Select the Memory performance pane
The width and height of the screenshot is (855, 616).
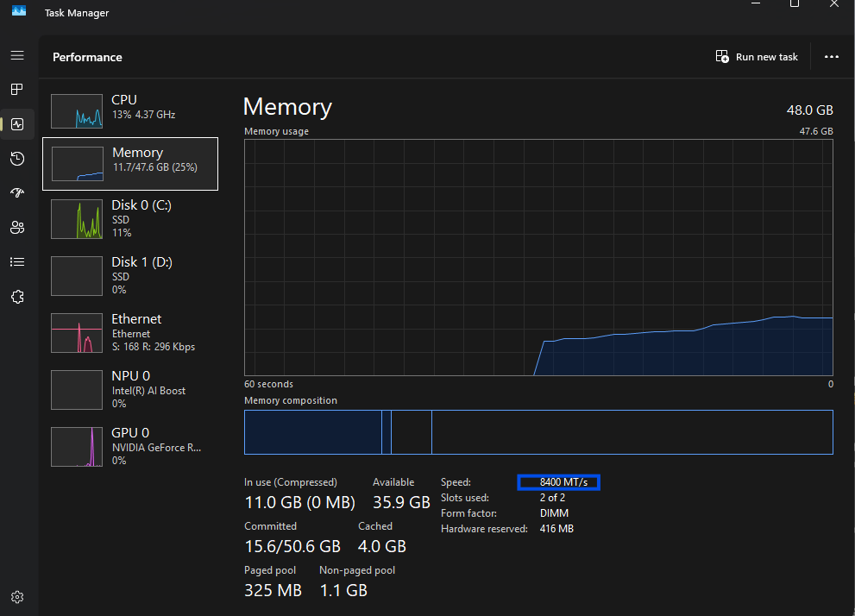coord(129,164)
